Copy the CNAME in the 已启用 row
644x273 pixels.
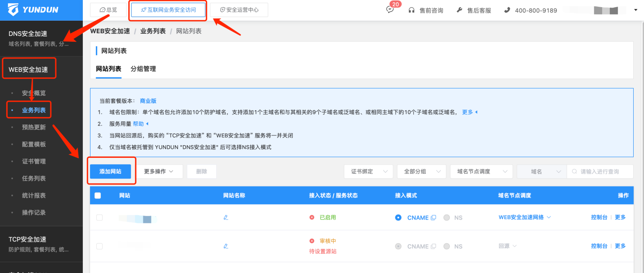[433, 218]
